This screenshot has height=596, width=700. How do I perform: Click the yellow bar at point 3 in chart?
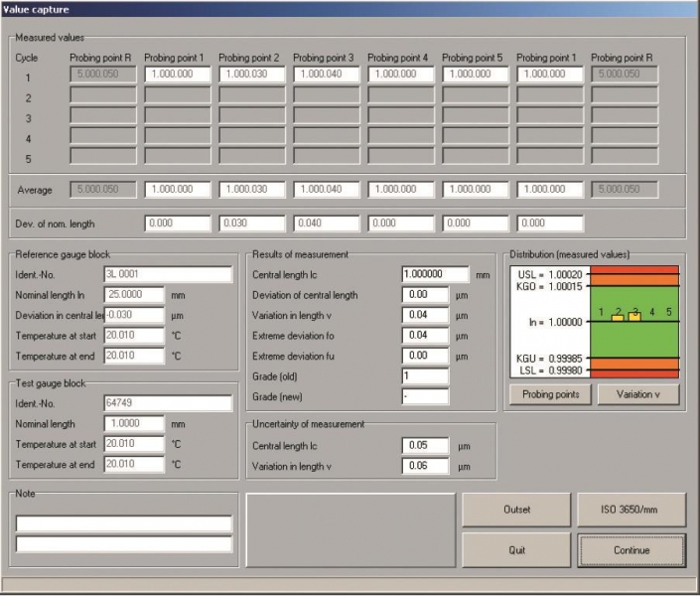pos(634,317)
